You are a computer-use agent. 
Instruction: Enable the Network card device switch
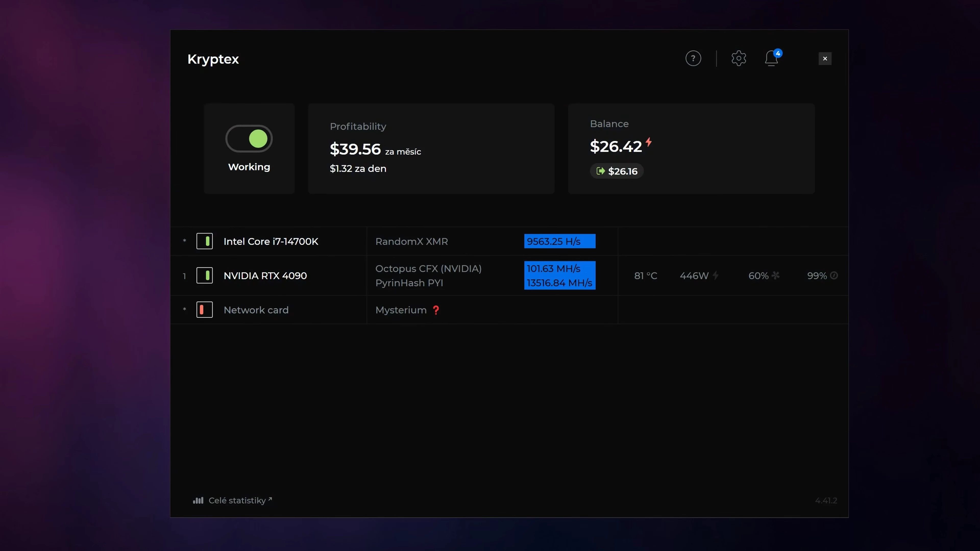click(x=204, y=309)
